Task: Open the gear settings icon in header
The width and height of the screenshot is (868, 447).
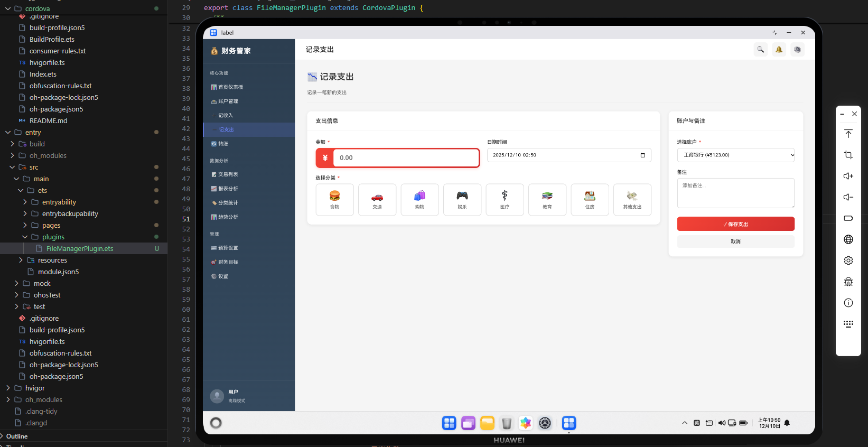Action: click(798, 50)
